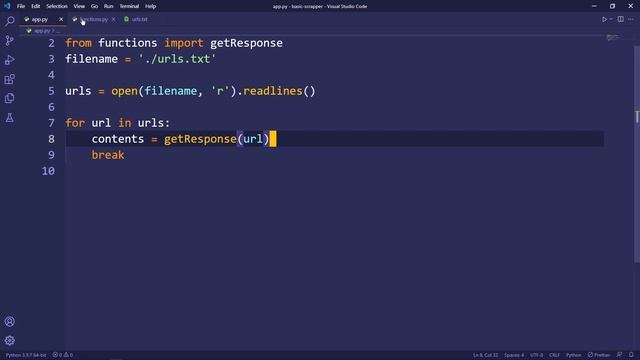Click the Ln, Col cursor position indicator
This screenshot has width=640, height=360.
click(x=486, y=355)
